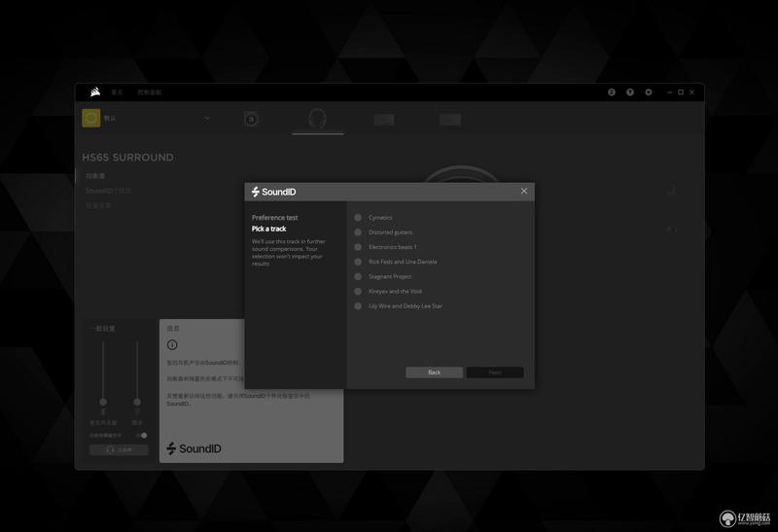The image size is (778, 532).
Task: Select the Distorted guitars track option
Action: (x=358, y=232)
